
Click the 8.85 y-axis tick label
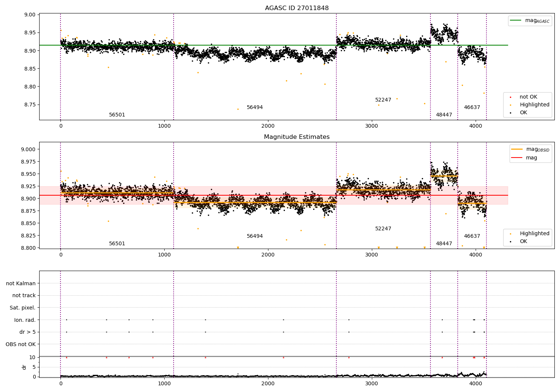(30, 69)
